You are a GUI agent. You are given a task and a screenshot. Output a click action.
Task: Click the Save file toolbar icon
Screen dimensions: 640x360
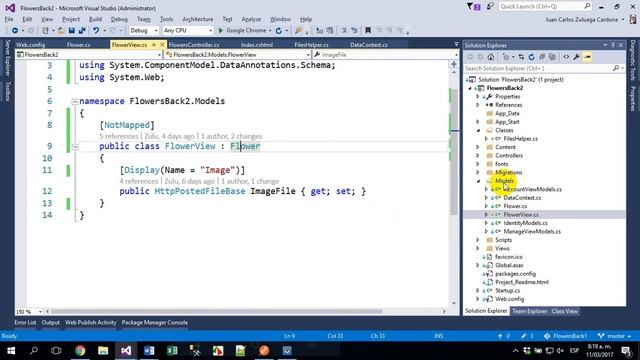click(x=71, y=31)
